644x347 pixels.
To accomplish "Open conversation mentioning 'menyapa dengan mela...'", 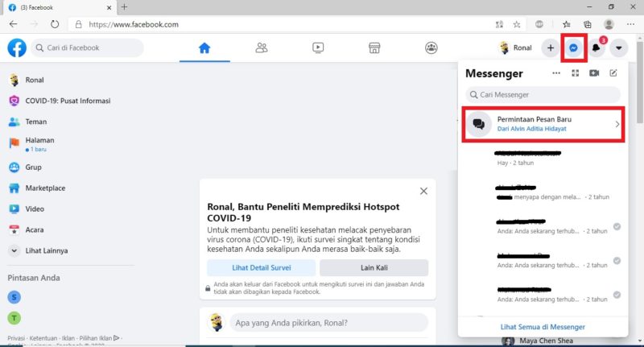I will click(543, 192).
